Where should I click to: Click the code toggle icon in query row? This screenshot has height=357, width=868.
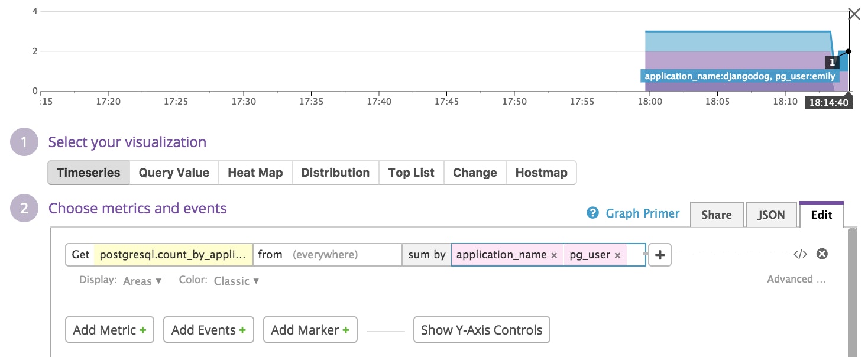(x=800, y=254)
